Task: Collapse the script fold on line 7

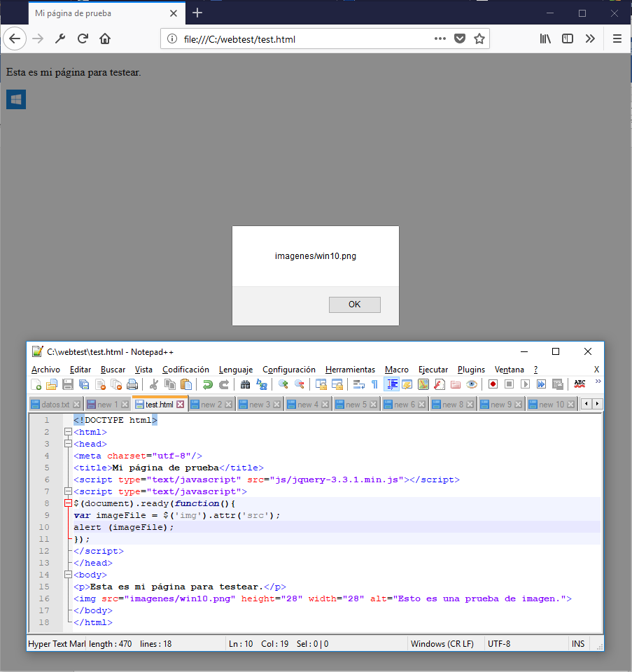Action: pos(68,491)
